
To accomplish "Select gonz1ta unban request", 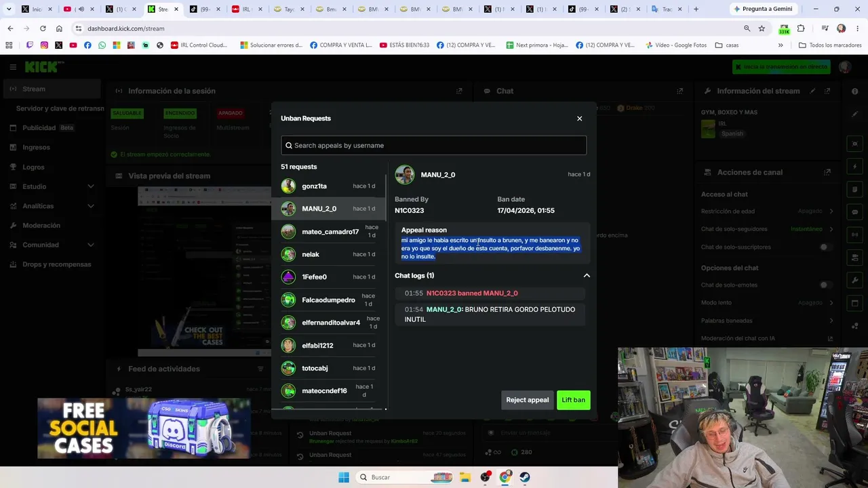I will coord(329,186).
